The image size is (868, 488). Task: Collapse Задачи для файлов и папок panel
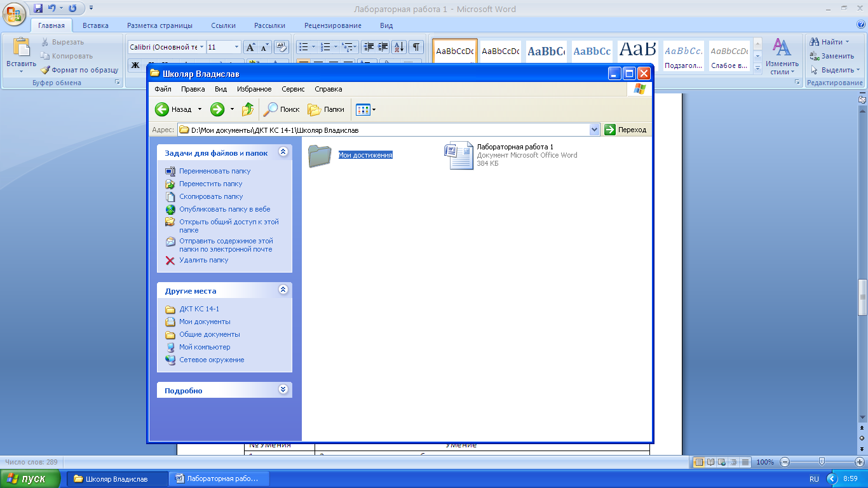pyautogui.click(x=283, y=152)
